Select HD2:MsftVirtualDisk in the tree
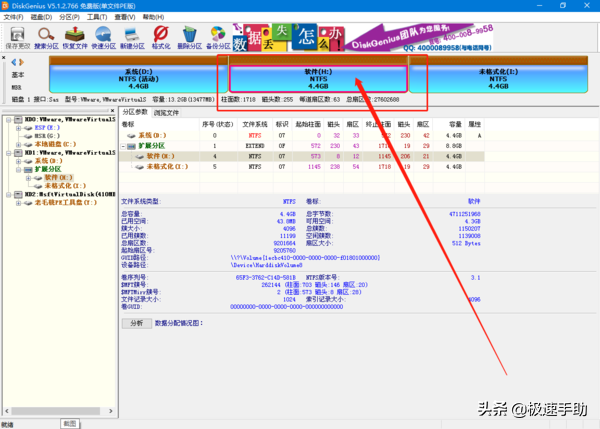600x429 pixels. 70,194
